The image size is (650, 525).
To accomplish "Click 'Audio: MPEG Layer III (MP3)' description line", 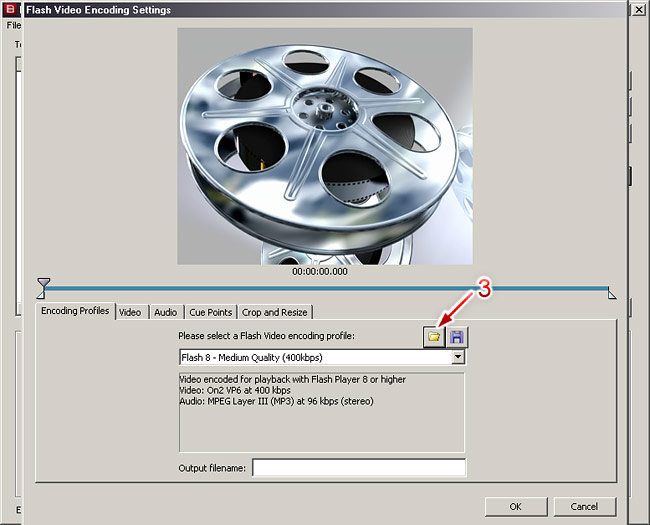I will pyautogui.click(x=276, y=401).
